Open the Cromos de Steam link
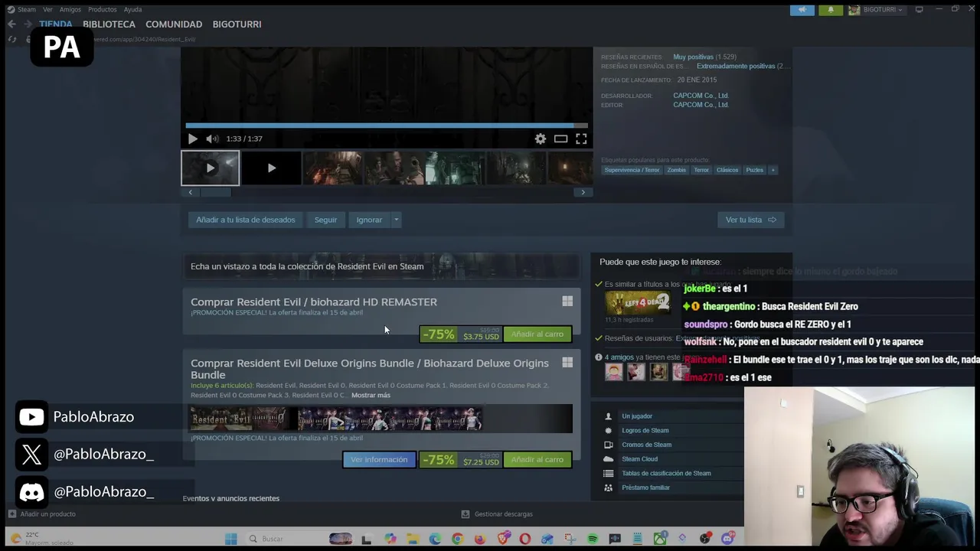This screenshot has width=980, height=551. 647,445
